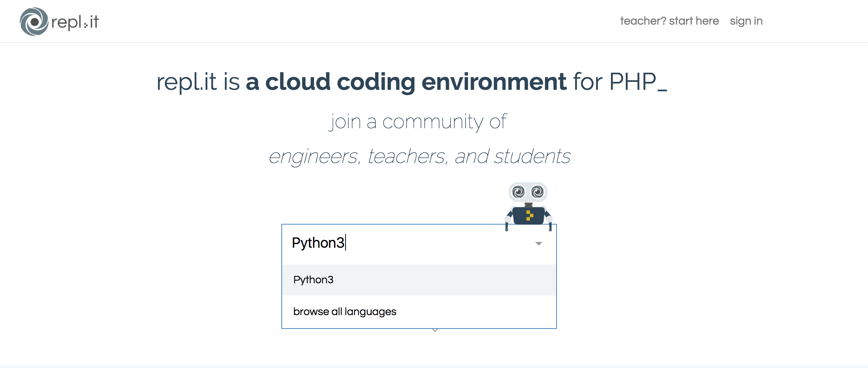
Task: Select the Python3 suggestion in dropdown
Action: point(419,280)
